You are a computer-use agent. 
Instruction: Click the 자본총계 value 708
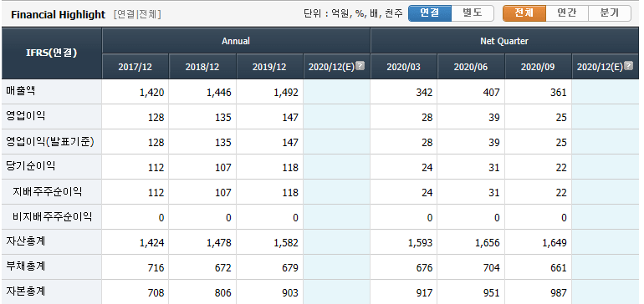coord(156,293)
